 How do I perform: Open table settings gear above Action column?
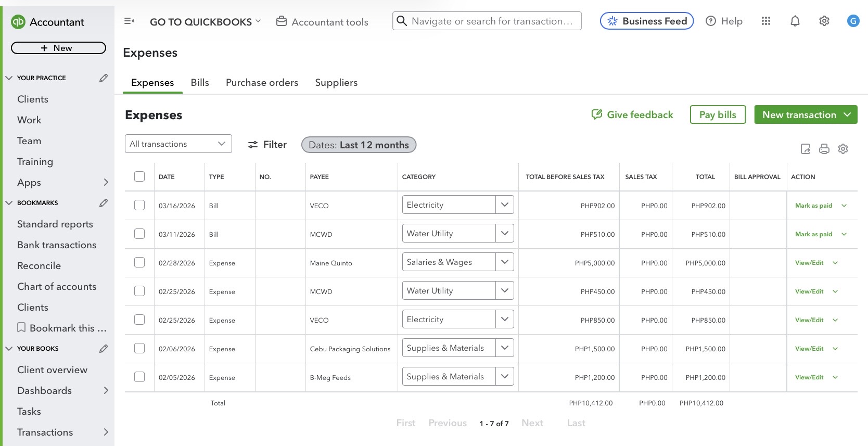coord(843,149)
